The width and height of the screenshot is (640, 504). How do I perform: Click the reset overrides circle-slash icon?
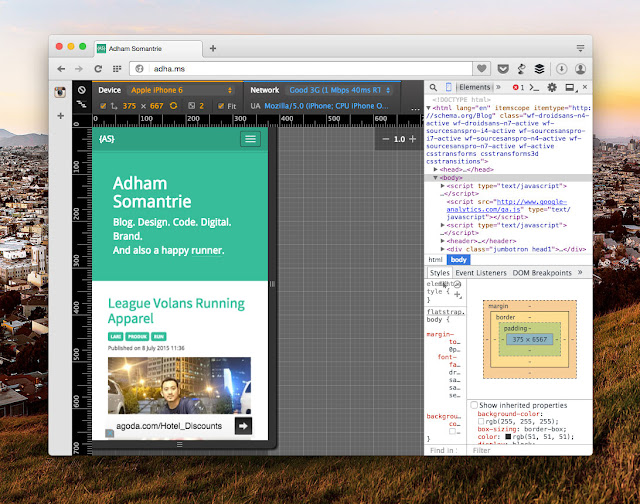[x=82, y=90]
